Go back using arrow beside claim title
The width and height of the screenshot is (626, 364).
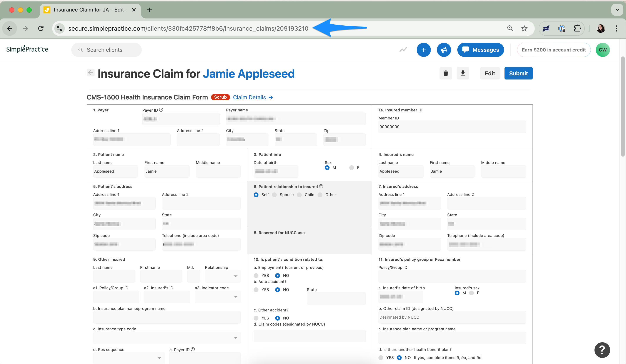[91, 73]
